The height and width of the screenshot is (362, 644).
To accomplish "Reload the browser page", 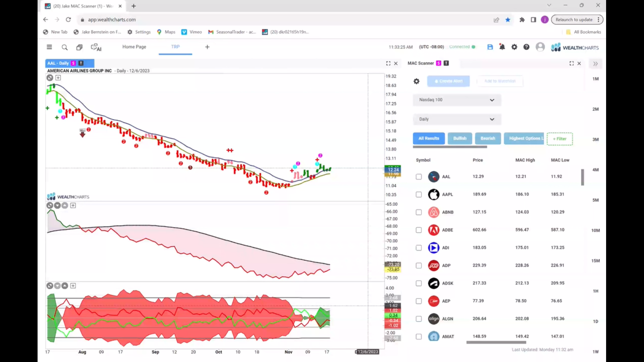I will [x=68, y=20].
